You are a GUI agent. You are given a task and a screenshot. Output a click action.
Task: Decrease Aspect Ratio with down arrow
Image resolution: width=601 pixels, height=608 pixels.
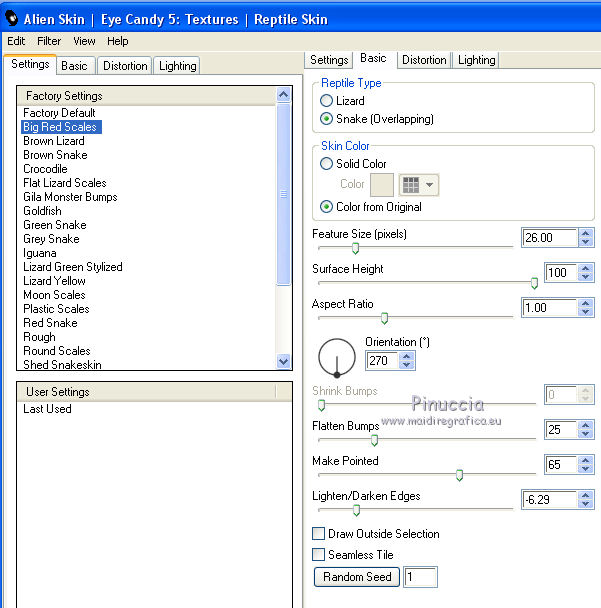click(586, 311)
